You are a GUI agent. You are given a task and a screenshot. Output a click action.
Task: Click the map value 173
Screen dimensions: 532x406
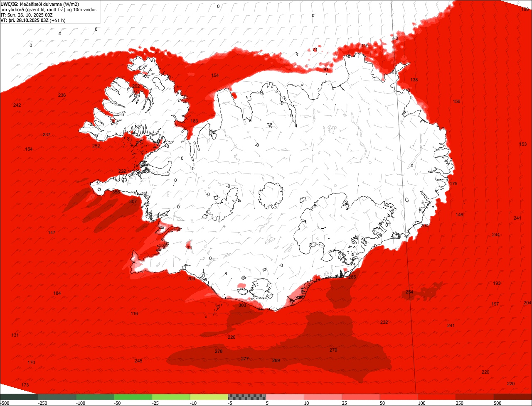(25, 385)
